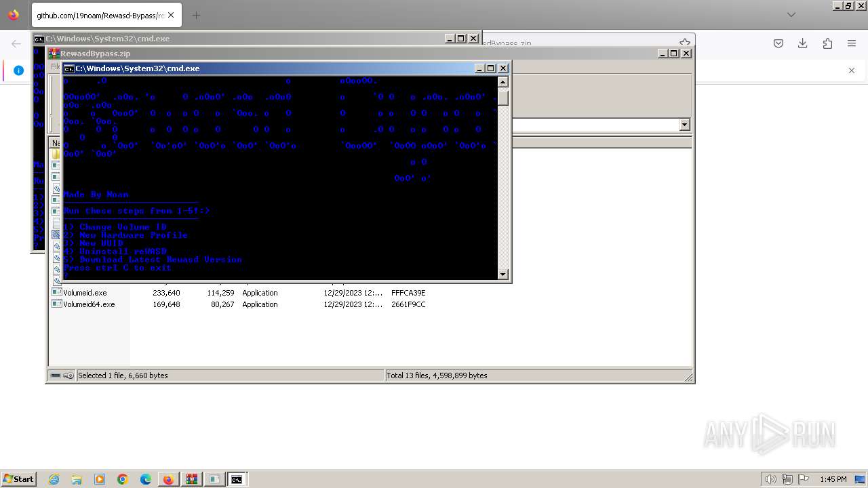This screenshot has width=868, height=488.
Task: Maximize the back cmd.exe window
Action: (461, 39)
